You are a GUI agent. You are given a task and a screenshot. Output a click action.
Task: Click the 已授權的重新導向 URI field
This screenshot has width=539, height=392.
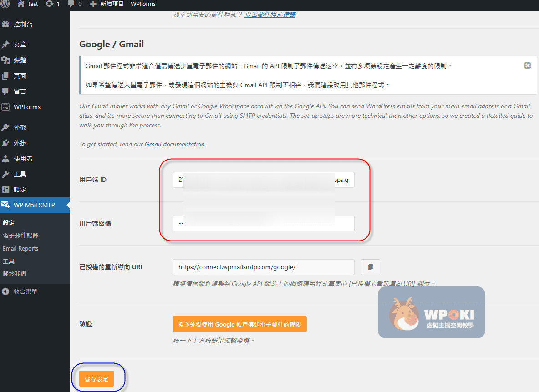click(263, 267)
